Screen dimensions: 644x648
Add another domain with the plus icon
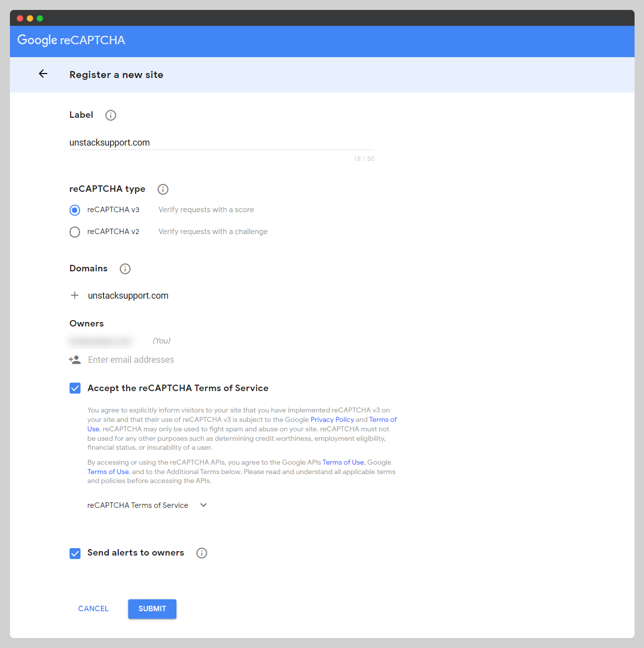coord(75,295)
